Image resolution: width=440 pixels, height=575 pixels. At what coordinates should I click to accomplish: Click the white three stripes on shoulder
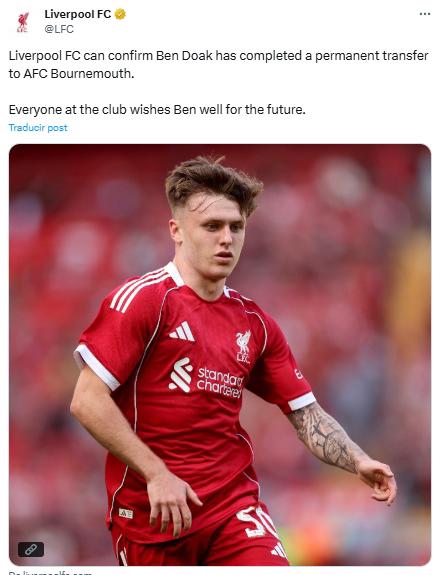click(x=139, y=290)
